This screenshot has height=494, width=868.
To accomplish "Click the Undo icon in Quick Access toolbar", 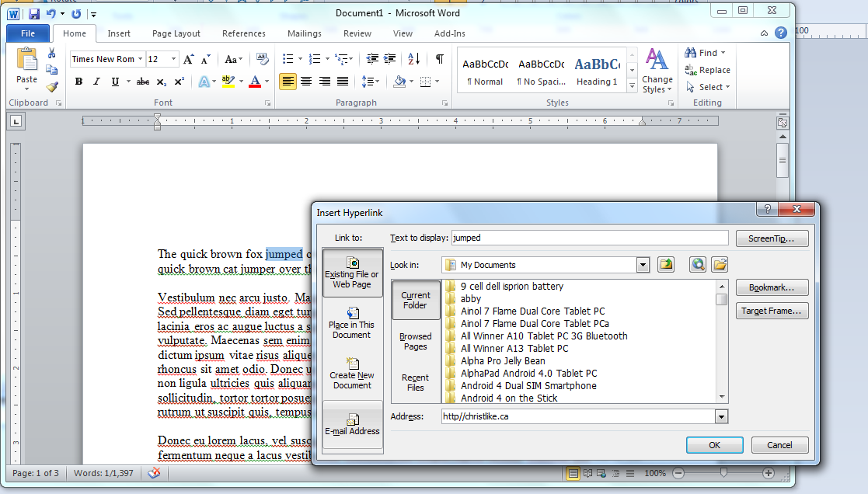I will pyautogui.click(x=51, y=14).
